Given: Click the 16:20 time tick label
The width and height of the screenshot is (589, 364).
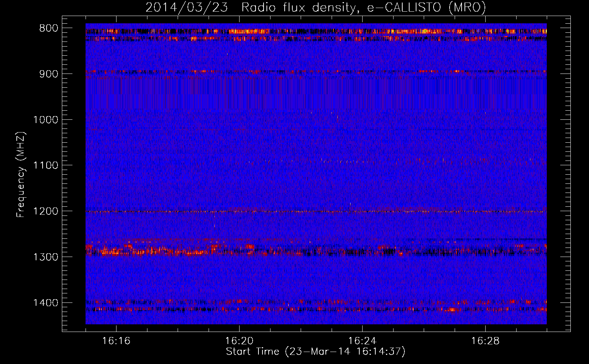Looking at the screenshot, I should coord(239,341).
